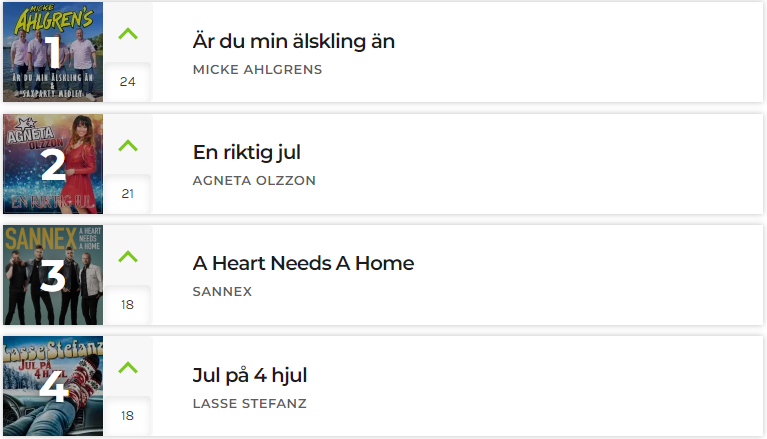Click the green up arrow for Sannex

pos(128,256)
